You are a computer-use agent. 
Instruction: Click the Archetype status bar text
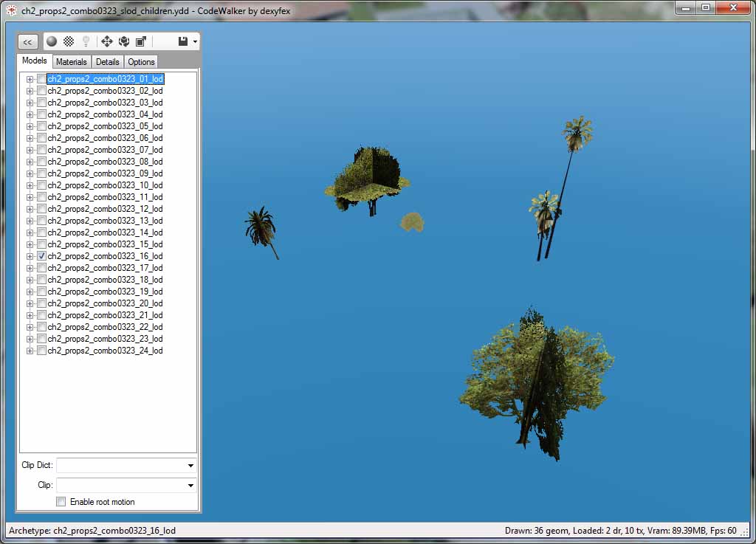tap(92, 531)
